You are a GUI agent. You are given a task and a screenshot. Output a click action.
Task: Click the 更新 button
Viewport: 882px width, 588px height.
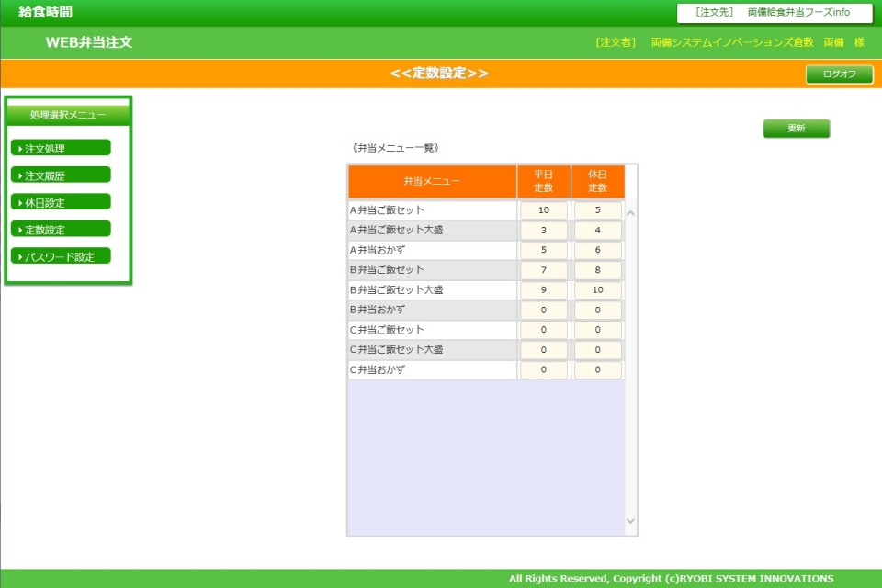click(796, 129)
